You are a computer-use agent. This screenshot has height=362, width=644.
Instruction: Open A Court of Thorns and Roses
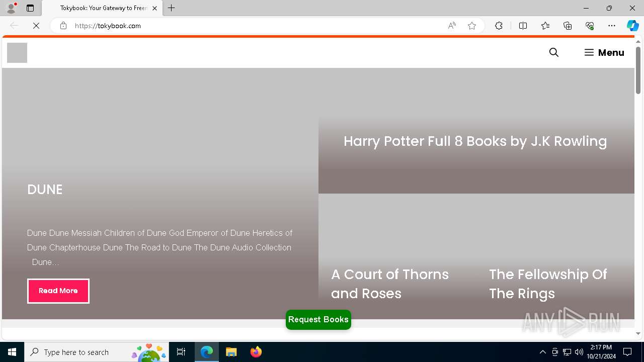pyautogui.click(x=390, y=284)
